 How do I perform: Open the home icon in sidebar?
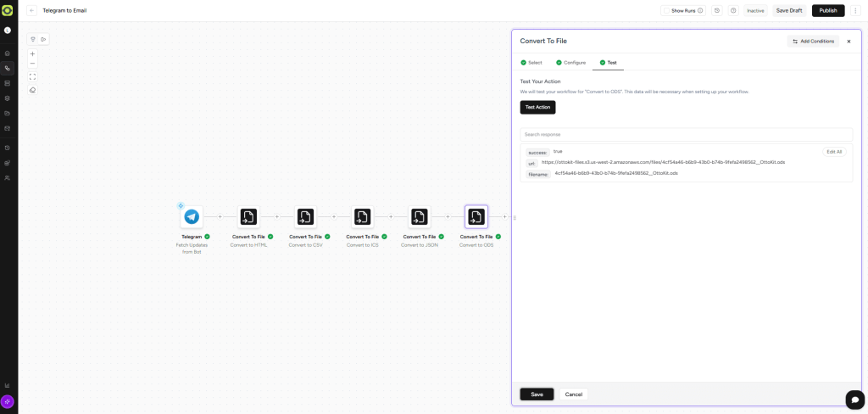point(8,53)
